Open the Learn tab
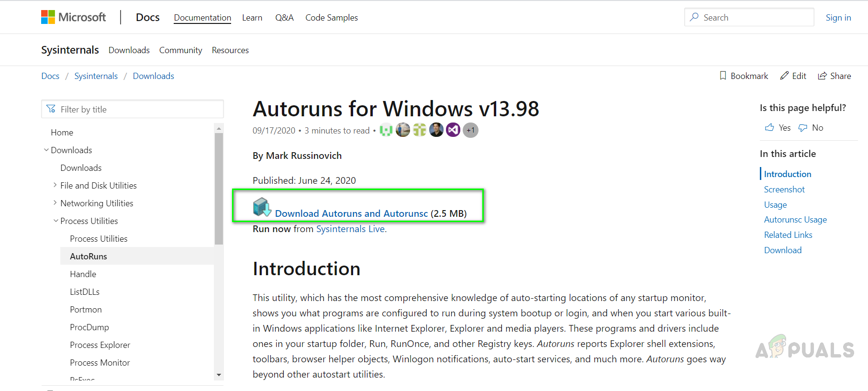The height and width of the screenshot is (391, 868). click(x=252, y=18)
